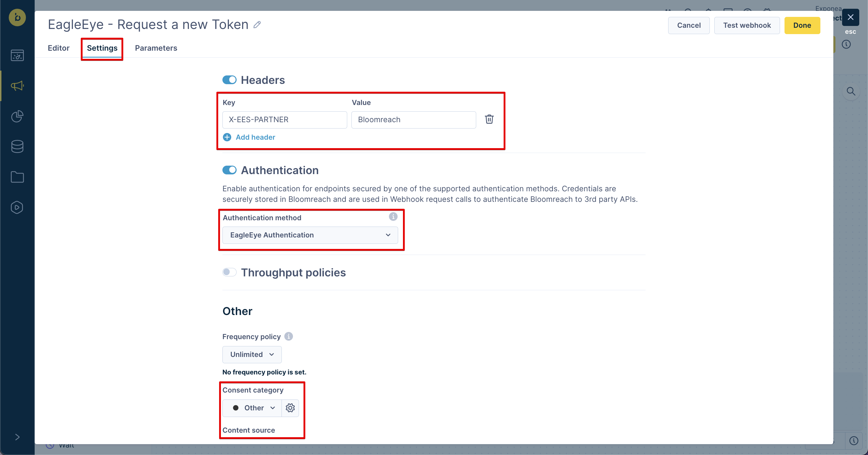
Task: Turn off the Authentication toggle
Action: click(229, 170)
